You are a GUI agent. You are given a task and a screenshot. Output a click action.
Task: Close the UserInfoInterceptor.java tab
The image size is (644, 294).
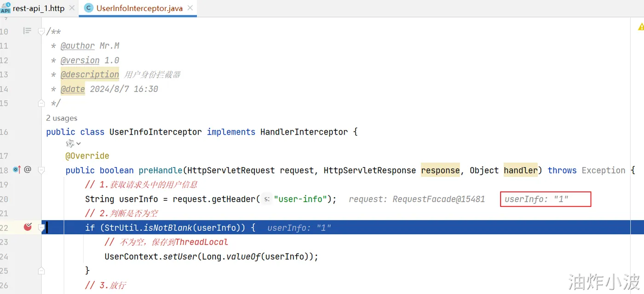[190, 8]
